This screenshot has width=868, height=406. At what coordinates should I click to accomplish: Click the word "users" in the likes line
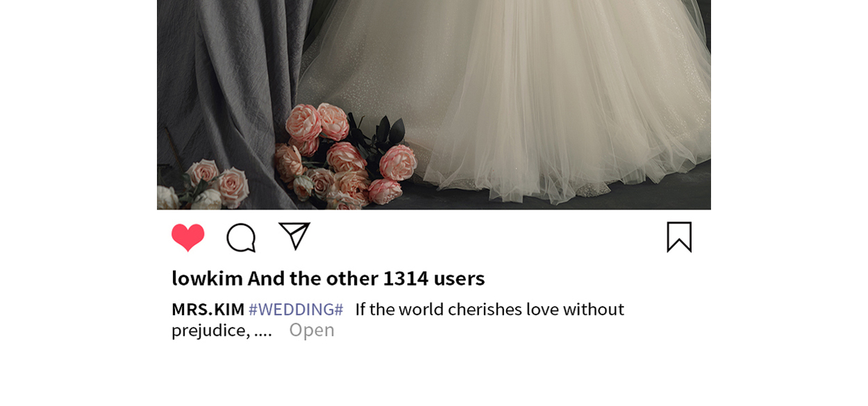[459, 278]
